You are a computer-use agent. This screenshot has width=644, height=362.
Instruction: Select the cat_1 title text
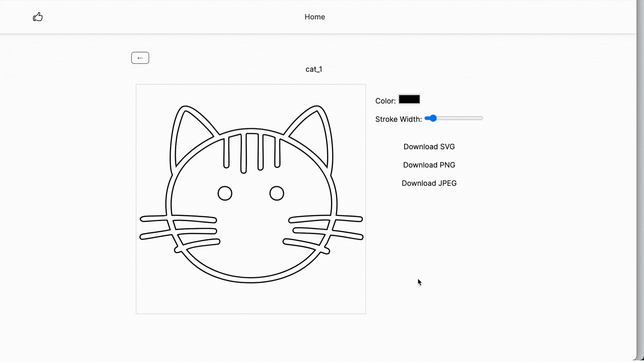point(314,69)
